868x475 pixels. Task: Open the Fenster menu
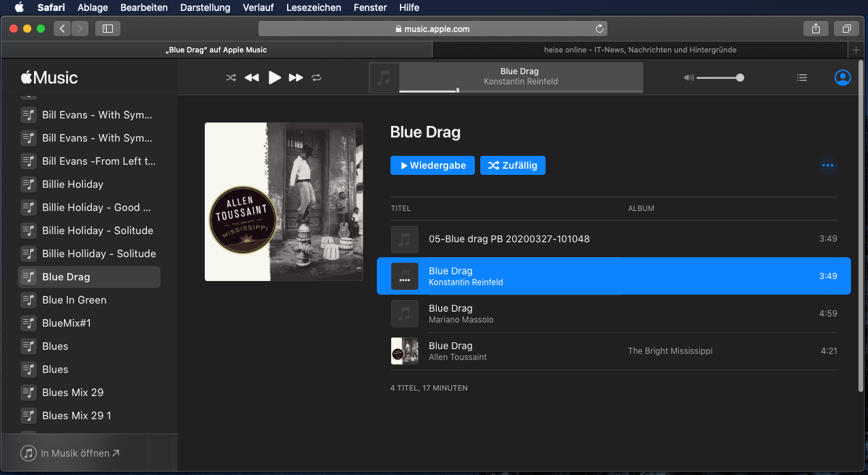370,7
